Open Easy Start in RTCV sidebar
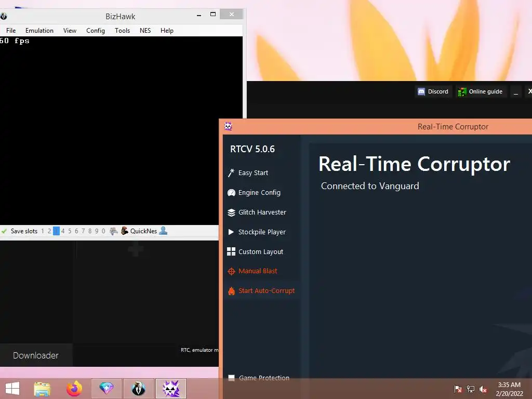The width and height of the screenshot is (532, 399). [248, 172]
